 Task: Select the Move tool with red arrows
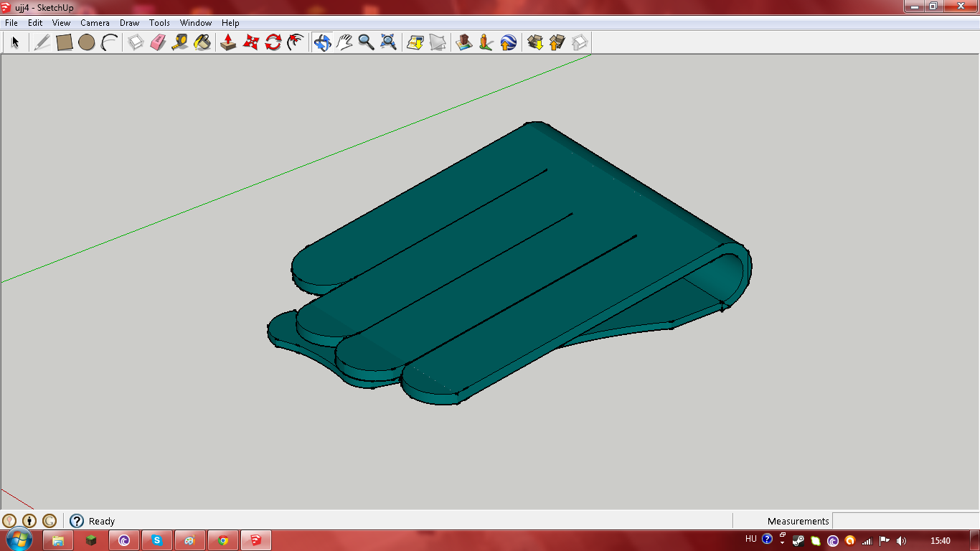[x=250, y=42]
